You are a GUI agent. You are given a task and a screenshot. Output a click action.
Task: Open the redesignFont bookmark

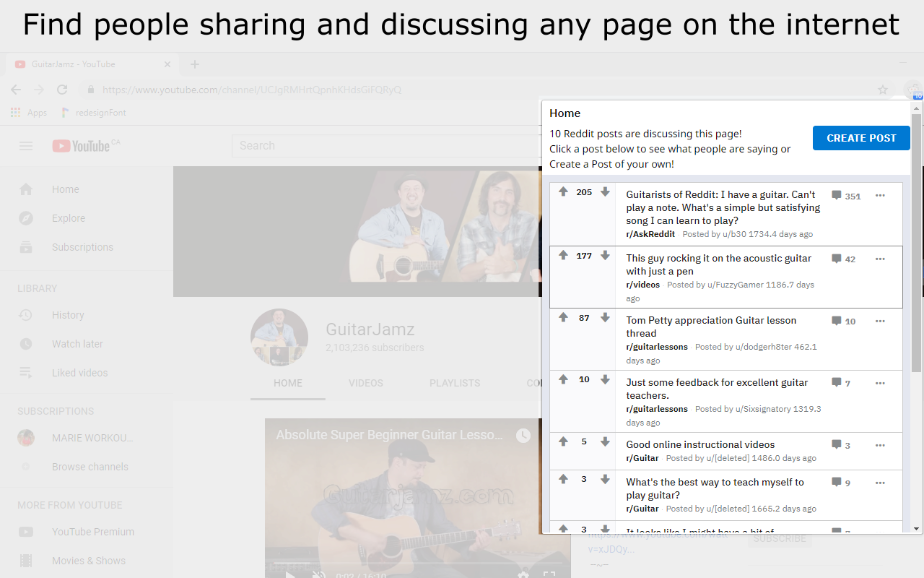click(x=92, y=113)
